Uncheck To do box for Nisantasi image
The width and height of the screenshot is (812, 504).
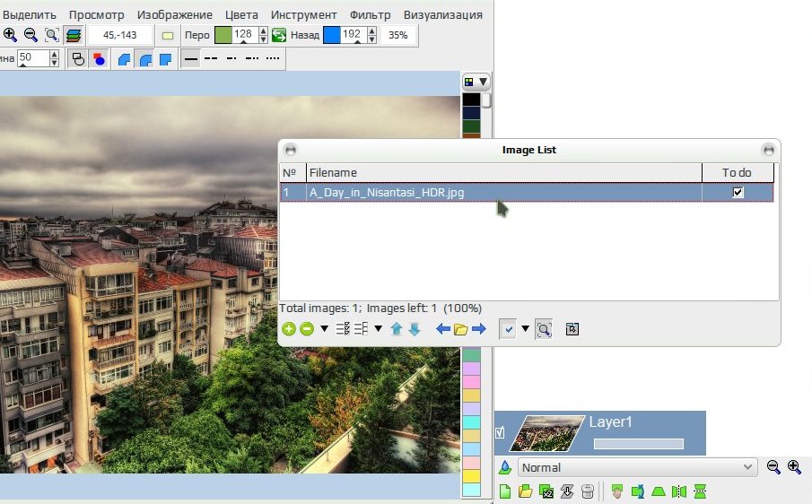[x=738, y=193]
